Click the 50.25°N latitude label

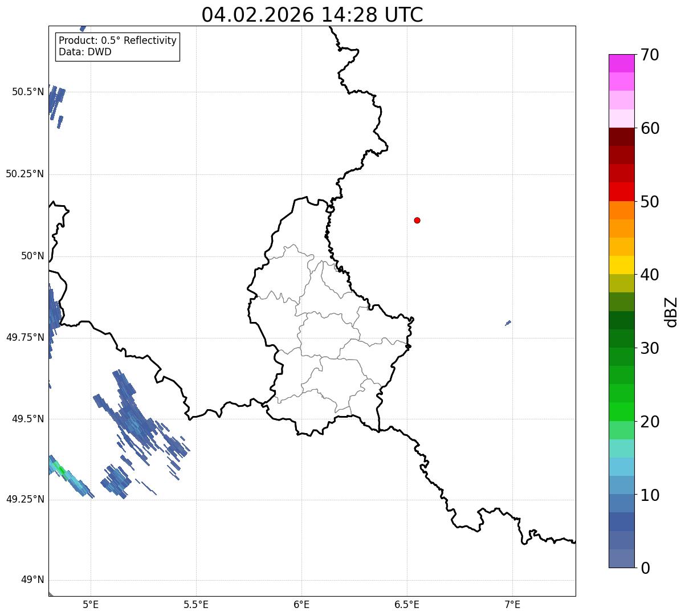tap(25, 174)
